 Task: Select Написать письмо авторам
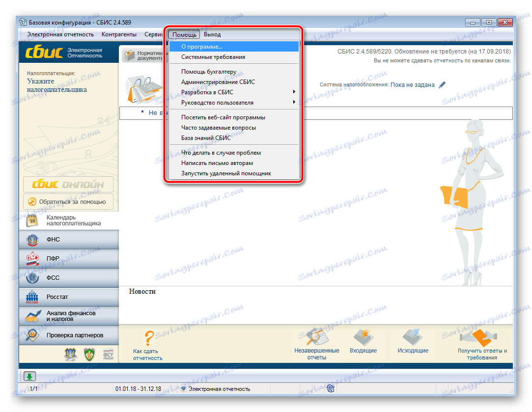click(x=234, y=163)
